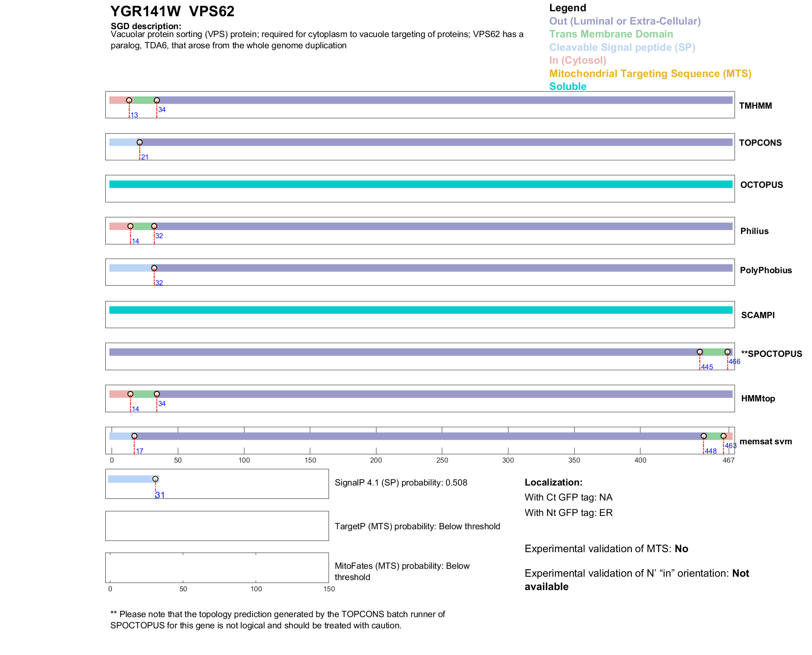Click the cyan OCTOPUS soluble bar
812x655 pixels.
(421, 184)
